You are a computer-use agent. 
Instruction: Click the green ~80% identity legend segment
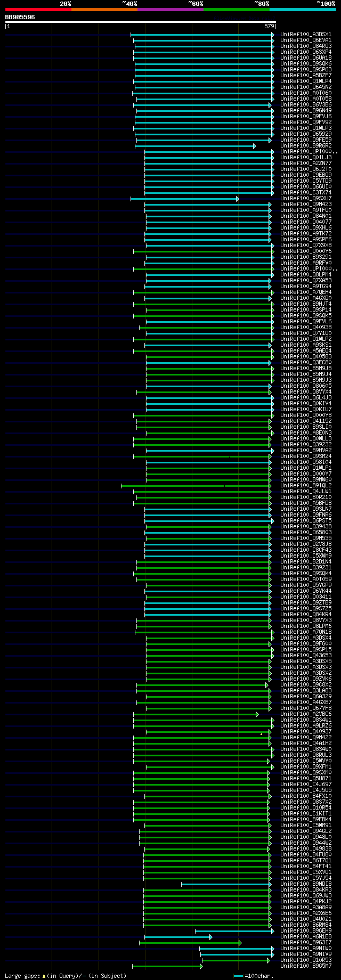[237, 10]
